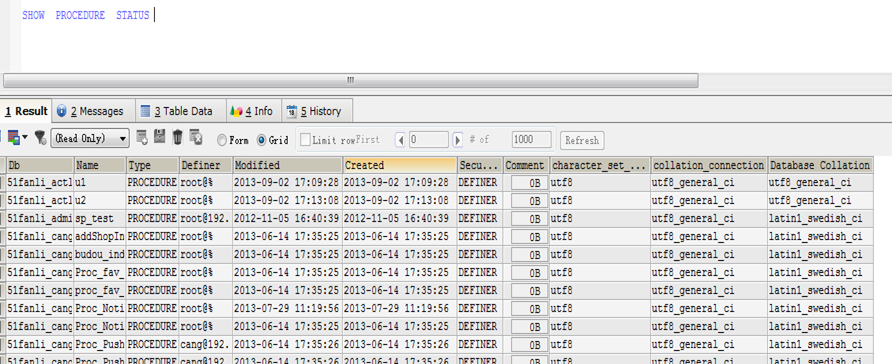
Task: Switch to the 2 Messages tab
Action: pyautogui.click(x=94, y=111)
